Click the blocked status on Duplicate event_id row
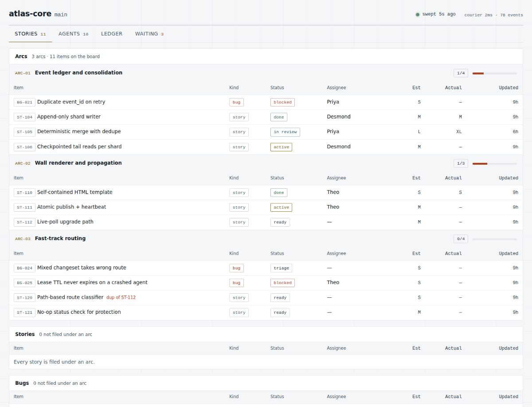The width and height of the screenshot is (532, 407). [x=282, y=102]
